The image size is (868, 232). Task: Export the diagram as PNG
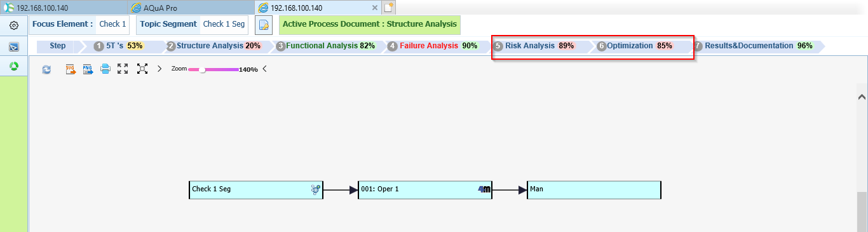(88, 69)
